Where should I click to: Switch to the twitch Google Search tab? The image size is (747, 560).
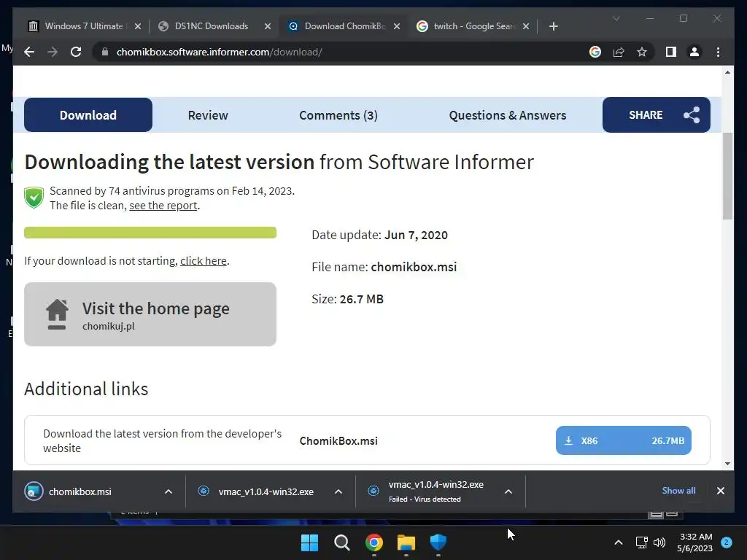473,26
